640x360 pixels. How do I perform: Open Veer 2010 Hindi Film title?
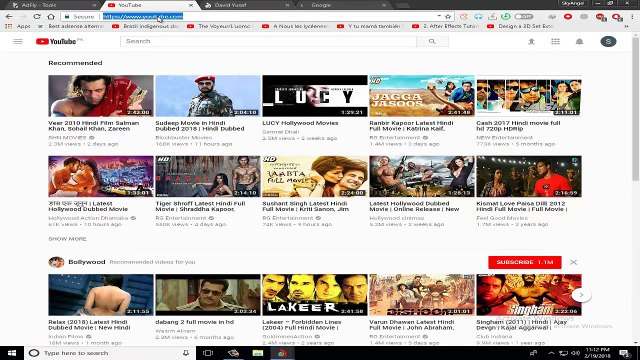point(94,126)
